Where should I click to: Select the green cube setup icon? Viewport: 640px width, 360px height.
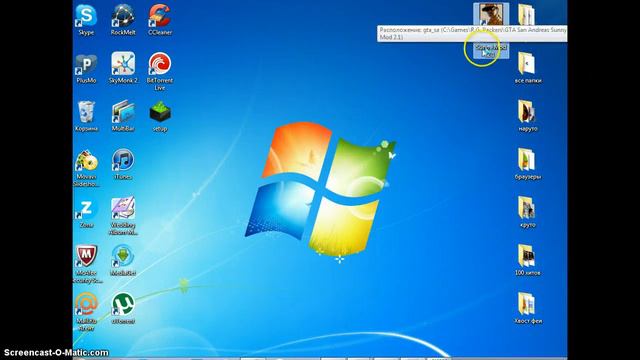[160, 112]
